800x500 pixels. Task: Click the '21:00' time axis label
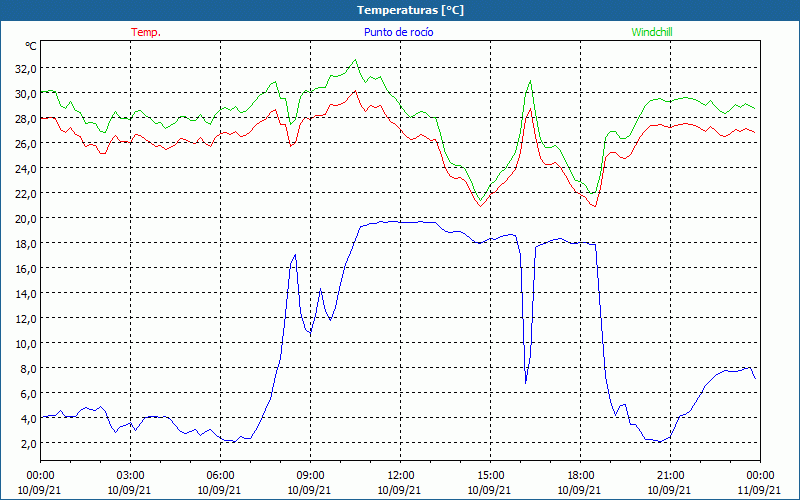[670, 476]
